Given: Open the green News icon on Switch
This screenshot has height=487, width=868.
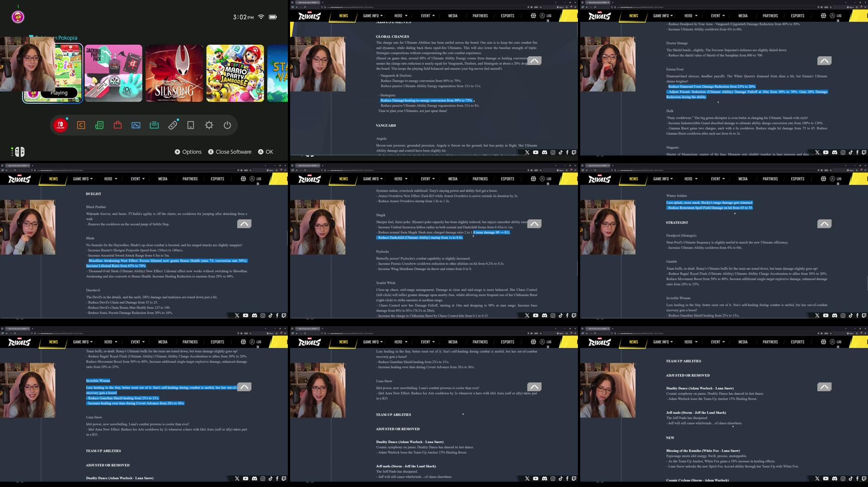Looking at the screenshot, I should 99,125.
